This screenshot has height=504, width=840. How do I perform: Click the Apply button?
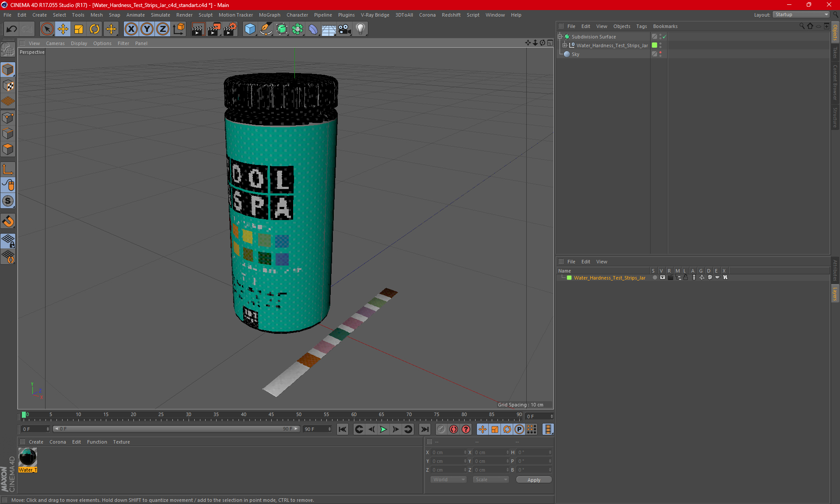coord(534,480)
